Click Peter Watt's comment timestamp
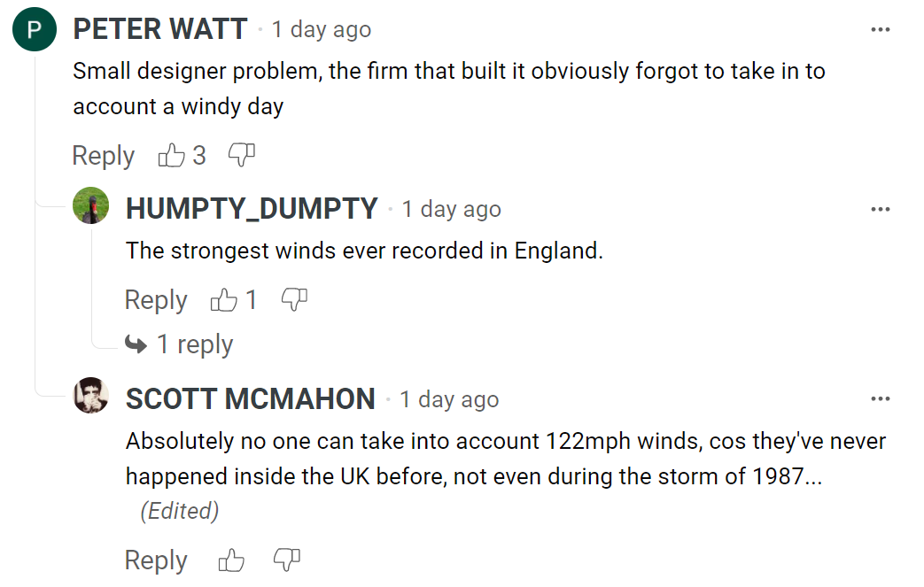 (x=321, y=30)
